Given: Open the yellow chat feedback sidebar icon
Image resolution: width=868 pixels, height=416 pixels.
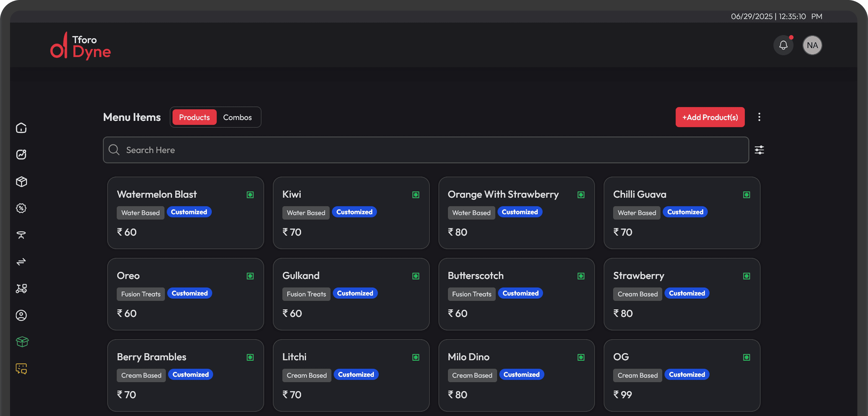Looking at the screenshot, I should 21,369.
